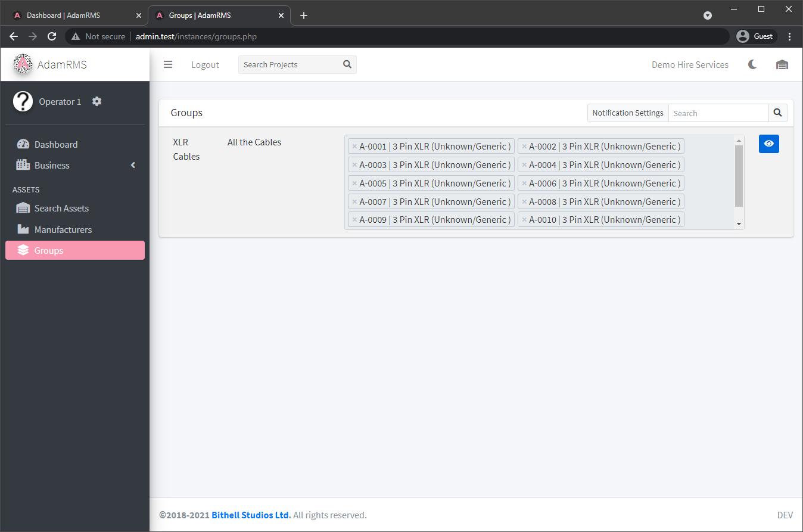Click the Notification Settings button
This screenshot has width=803, height=532.
pyautogui.click(x=627, y=113)
